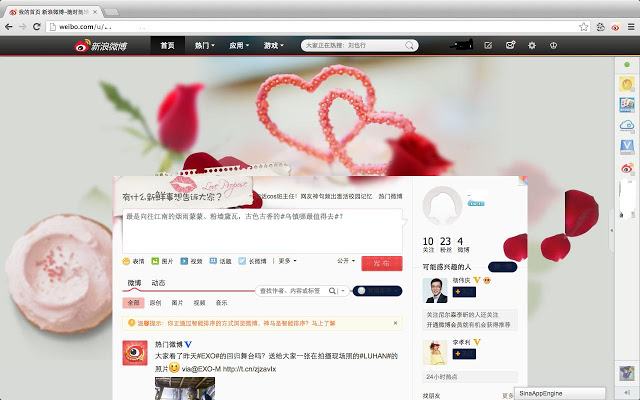Attach a video with the 视频 button

pyautogui.click(x=191, y=261)
